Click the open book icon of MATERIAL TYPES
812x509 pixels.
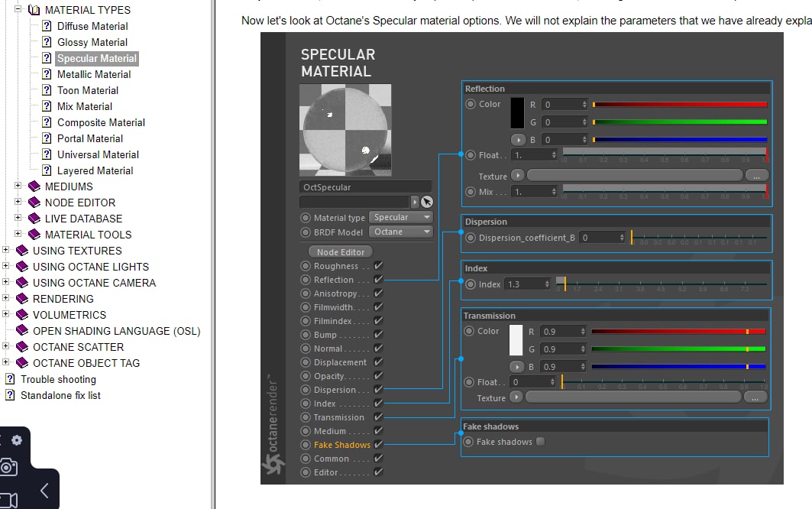tap(34, 10)
